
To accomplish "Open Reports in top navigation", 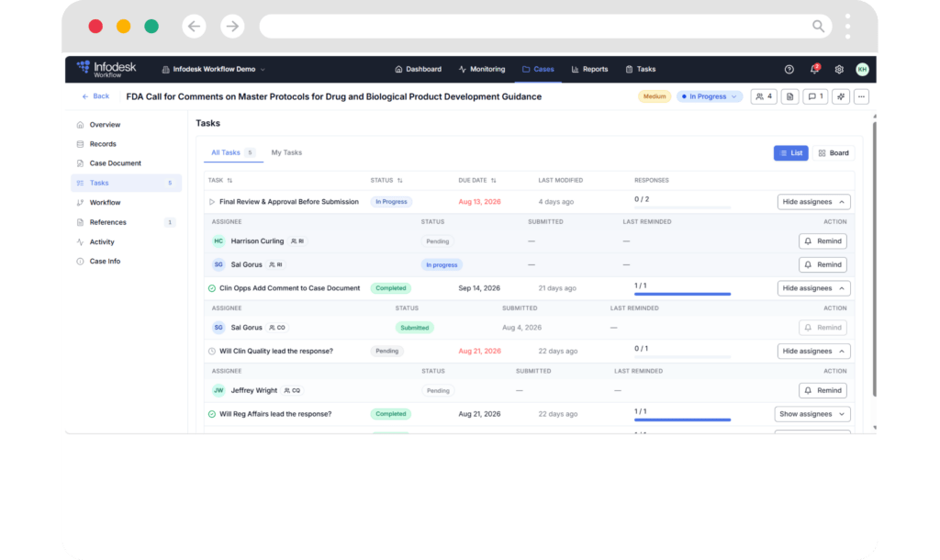I will pos(590,70).
